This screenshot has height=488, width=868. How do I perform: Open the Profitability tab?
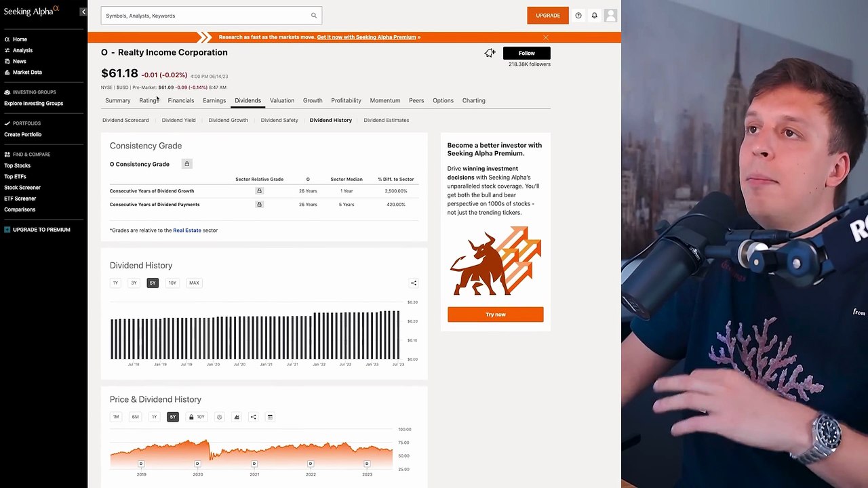click(x=346, y=100)
